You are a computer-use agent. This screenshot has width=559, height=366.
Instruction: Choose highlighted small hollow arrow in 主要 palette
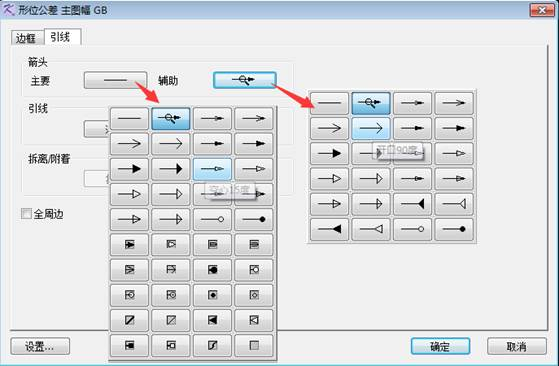(212, 169)
